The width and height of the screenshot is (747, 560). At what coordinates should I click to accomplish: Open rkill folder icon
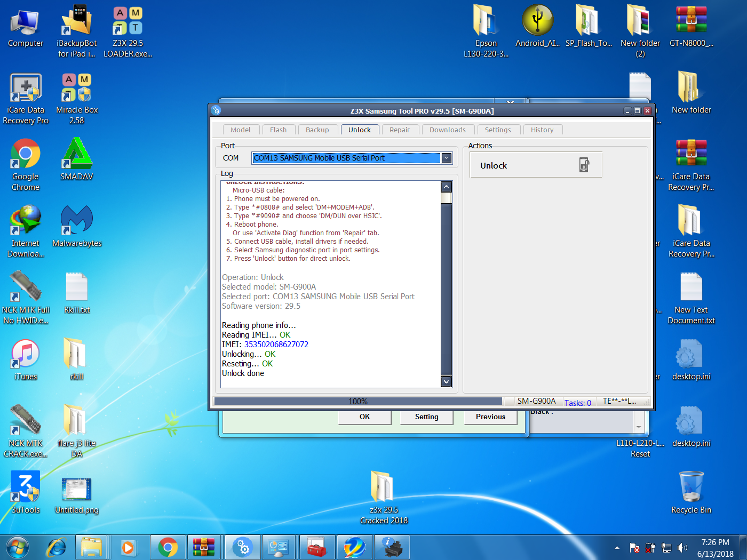tap(77, 360)
